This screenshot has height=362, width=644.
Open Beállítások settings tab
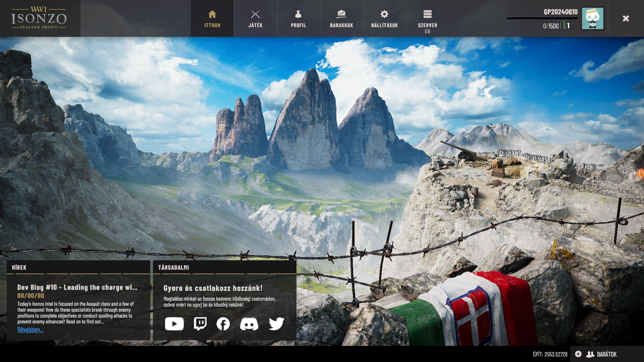pos(384,19)
